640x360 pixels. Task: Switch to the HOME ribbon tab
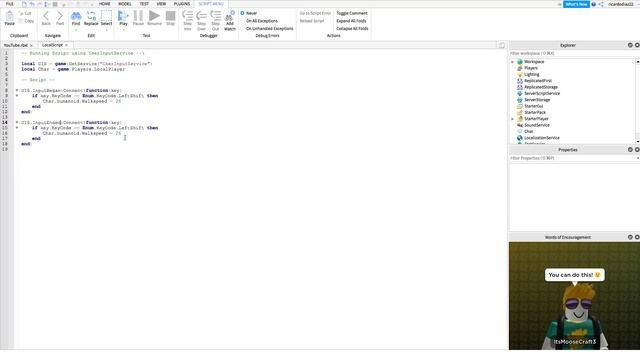104,4
